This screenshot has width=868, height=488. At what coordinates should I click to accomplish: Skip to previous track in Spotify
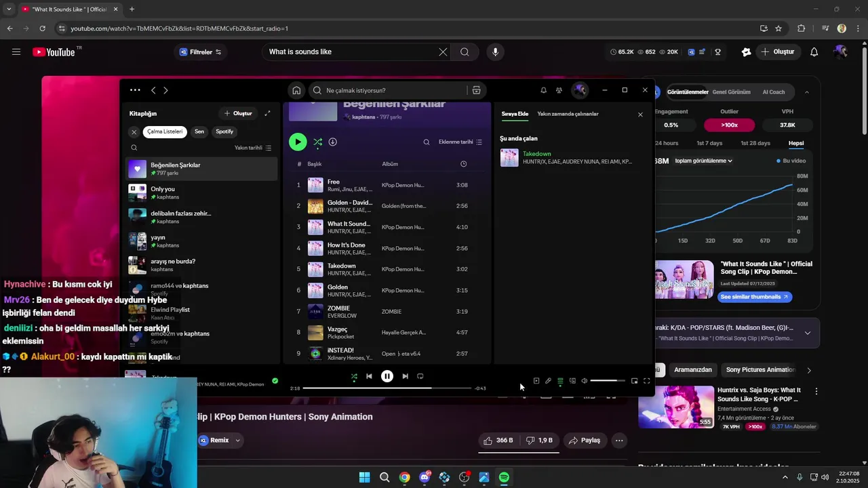(x=369, y=376)
